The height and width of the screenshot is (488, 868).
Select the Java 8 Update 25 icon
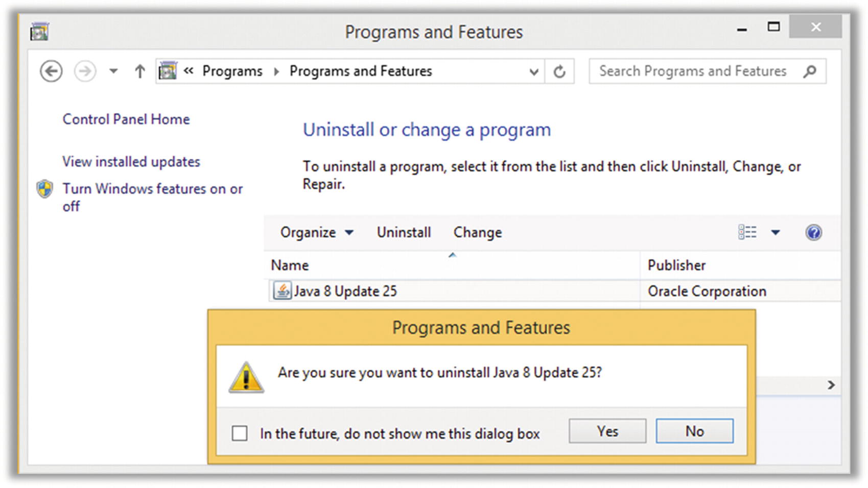282,291
